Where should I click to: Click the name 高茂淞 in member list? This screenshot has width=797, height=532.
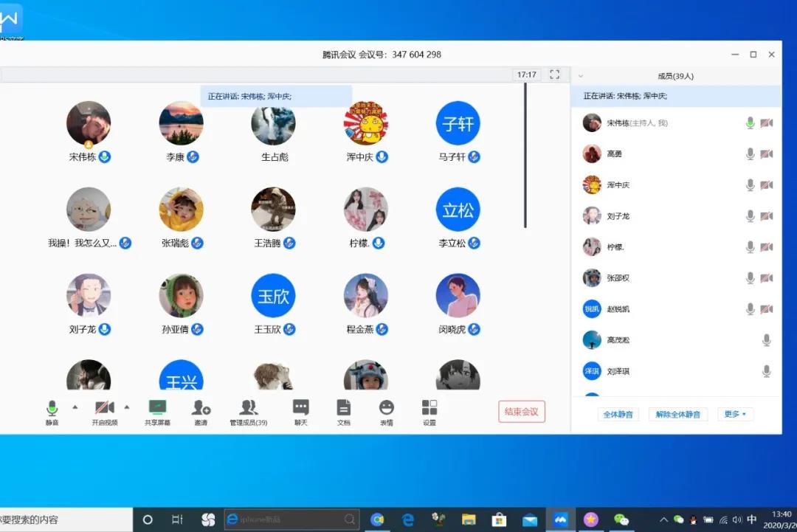618,340
